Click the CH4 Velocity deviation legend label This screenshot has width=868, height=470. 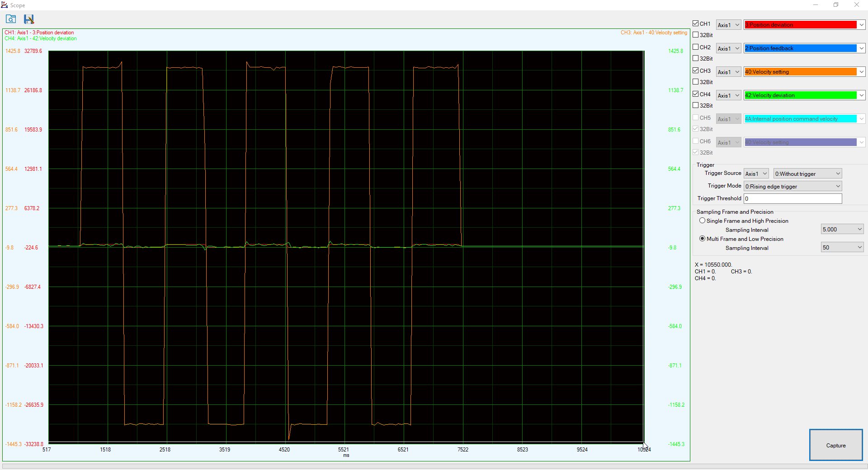[41, 38]
